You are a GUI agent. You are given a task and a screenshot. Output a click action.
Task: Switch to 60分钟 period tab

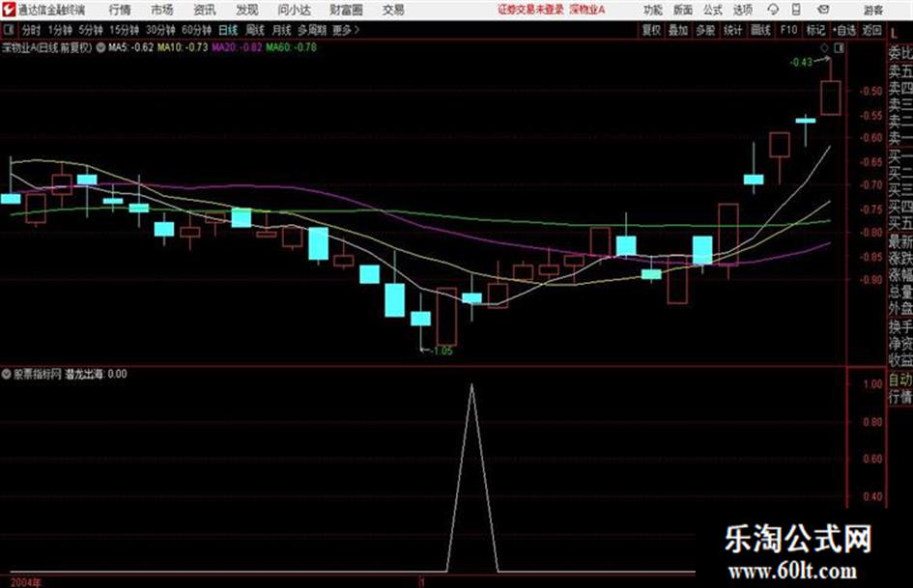coord(197,30)
